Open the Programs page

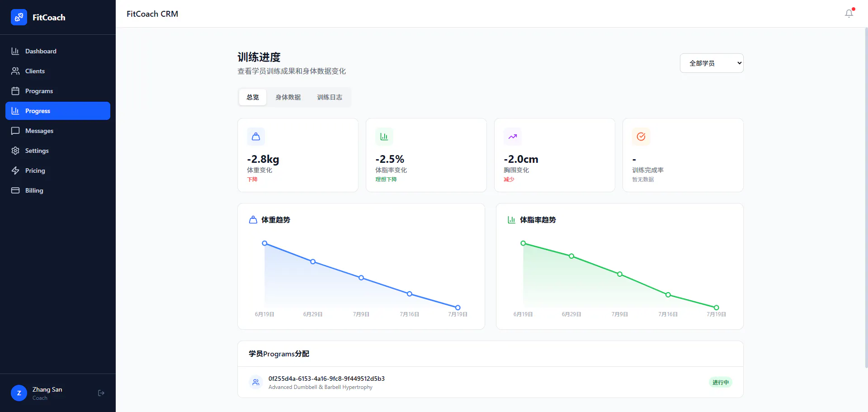58,91
